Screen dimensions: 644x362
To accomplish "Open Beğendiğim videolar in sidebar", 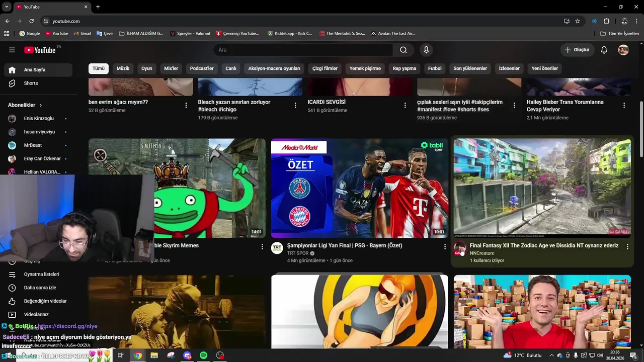I will (x=38, y=301).
